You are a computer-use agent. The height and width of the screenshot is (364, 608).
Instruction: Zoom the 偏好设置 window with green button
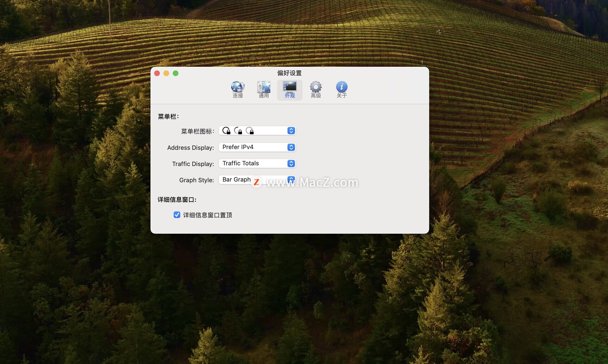[x=176, y=73]
